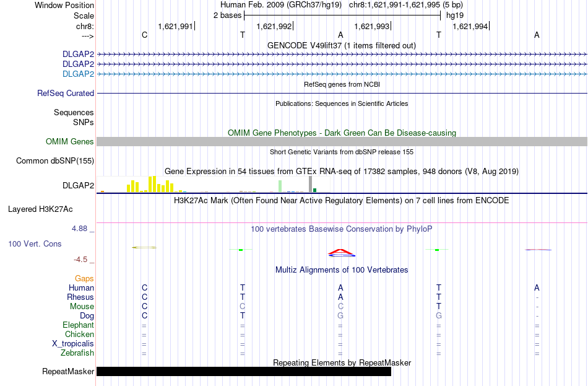Click the GTEx Gene Expression track title
The width and height of the screenshot is (588, 386).
[x=342, y=171]
